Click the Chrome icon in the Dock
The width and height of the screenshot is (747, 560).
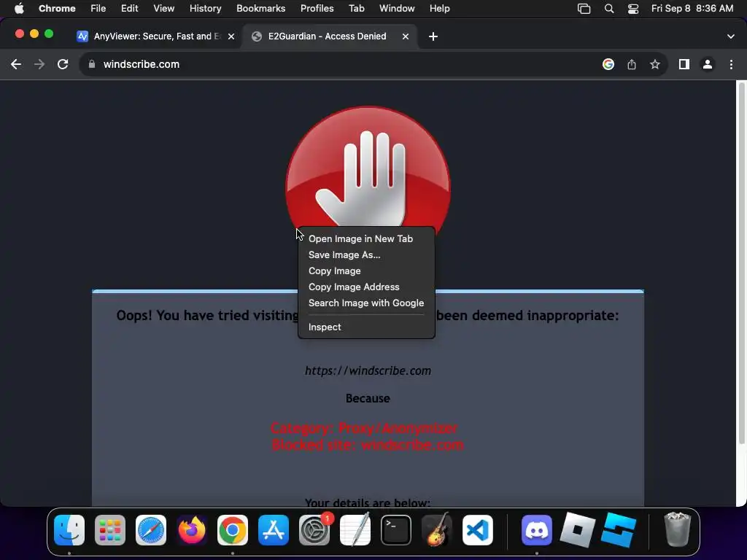point(233,530)
